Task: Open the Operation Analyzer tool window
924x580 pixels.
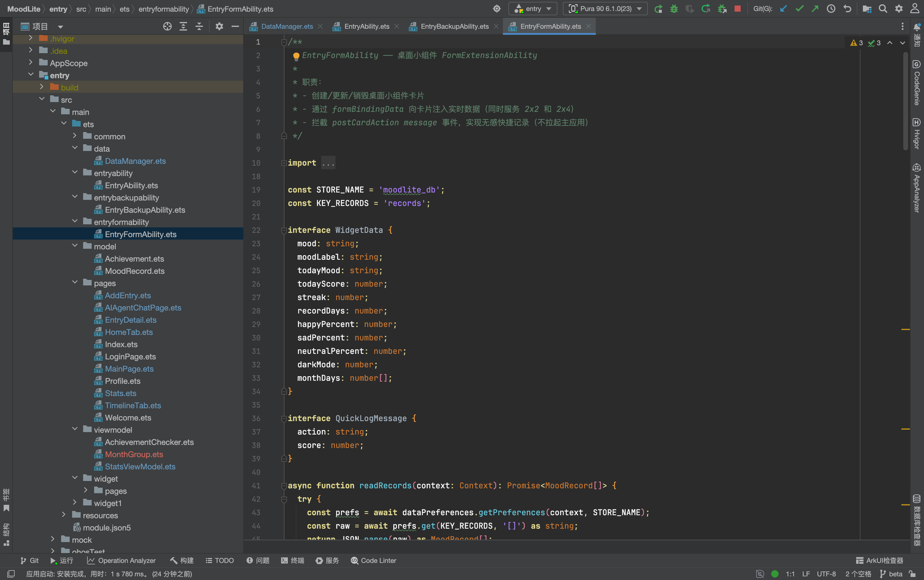Action: click(122, 560)
